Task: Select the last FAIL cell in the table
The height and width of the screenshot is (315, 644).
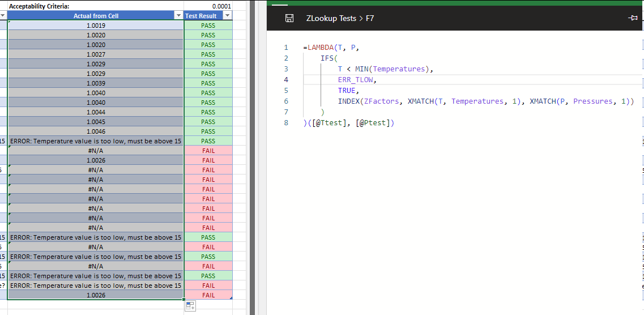Action: pyautogui.click(x=208, y=295)
